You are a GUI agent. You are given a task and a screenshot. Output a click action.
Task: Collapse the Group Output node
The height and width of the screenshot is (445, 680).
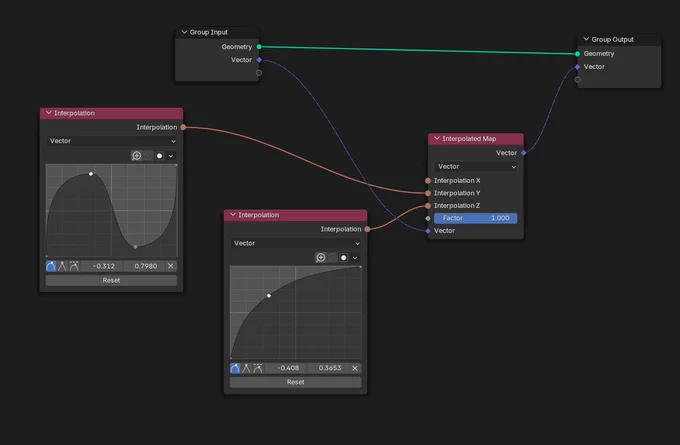(x=586, y=39)
